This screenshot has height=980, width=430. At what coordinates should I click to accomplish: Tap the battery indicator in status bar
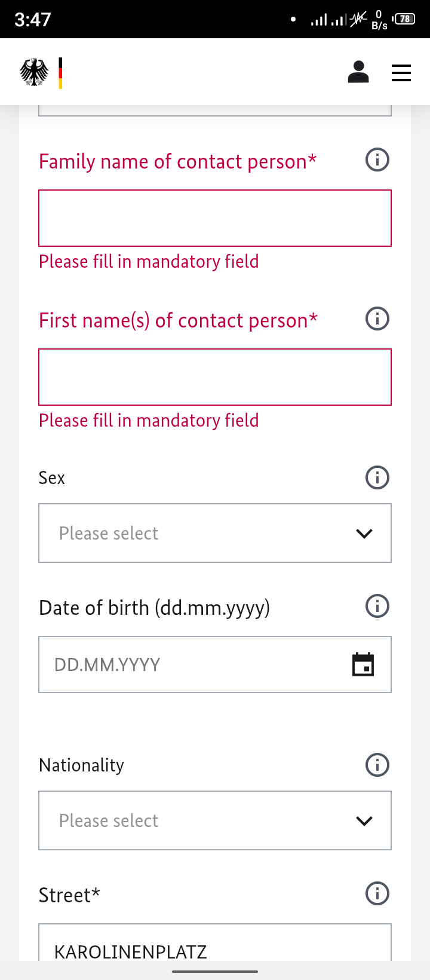click(x=404, y=19)
